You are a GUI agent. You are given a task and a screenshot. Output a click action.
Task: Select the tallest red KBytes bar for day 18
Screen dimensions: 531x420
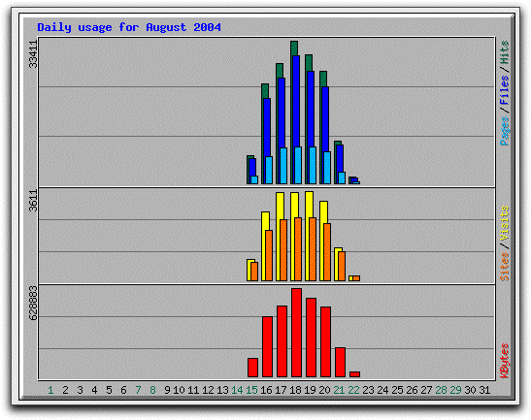click(x=297, y=333)
